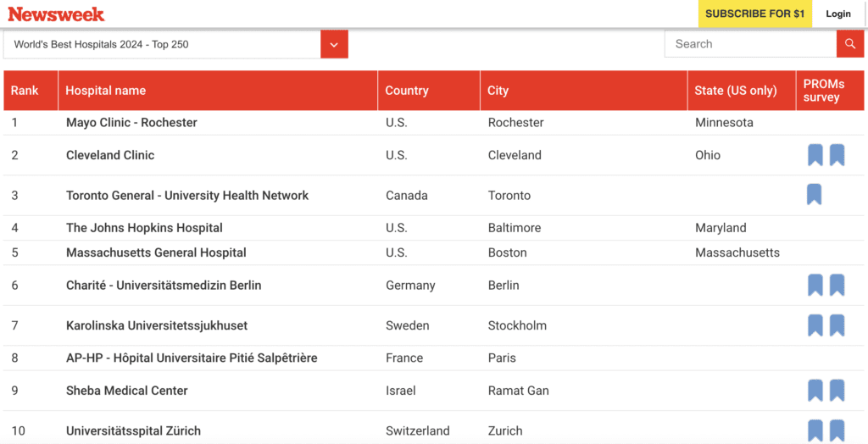868x444 pixels.
Task: Sort by Hospital name column header
Action: [218, 90]
